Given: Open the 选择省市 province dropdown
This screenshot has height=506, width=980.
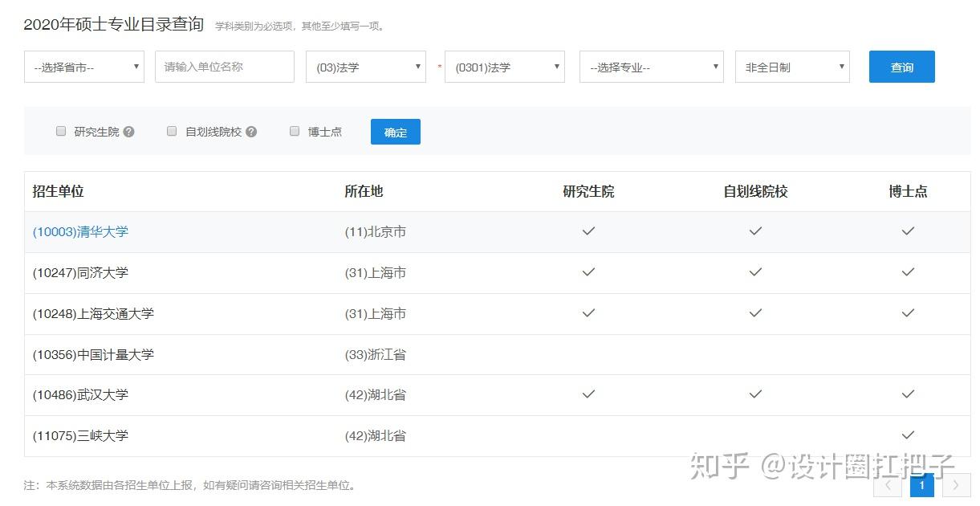Looking at the screenshot, I should 84,67.
